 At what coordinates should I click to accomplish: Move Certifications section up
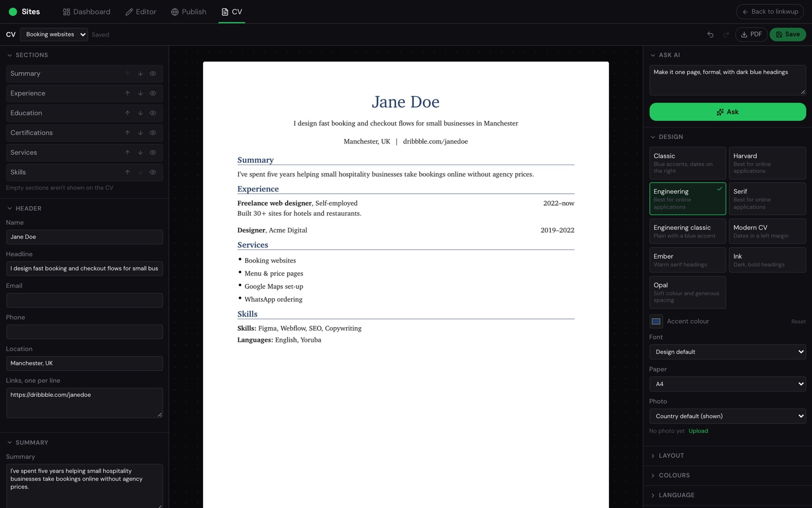click(x=127, y=133)
